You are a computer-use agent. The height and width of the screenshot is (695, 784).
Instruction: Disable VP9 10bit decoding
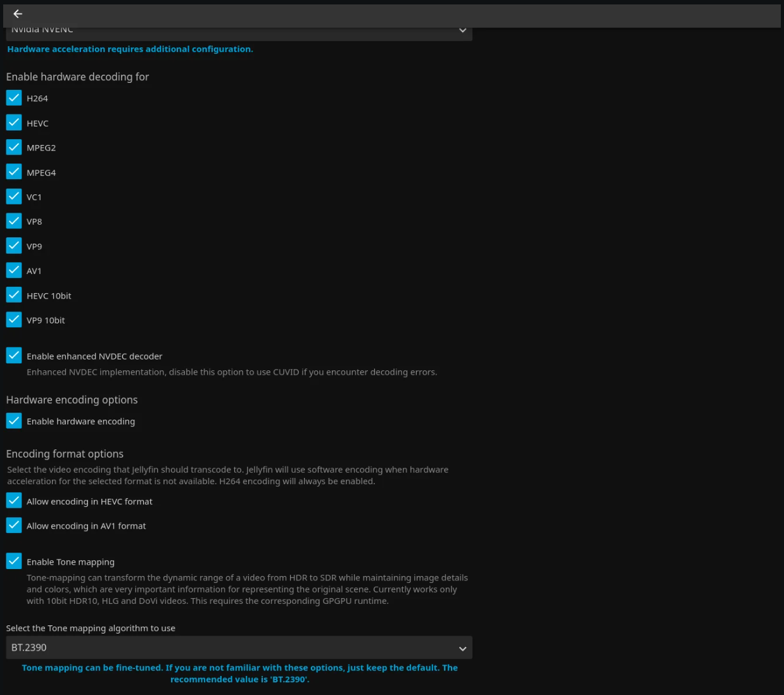point(14,320)
